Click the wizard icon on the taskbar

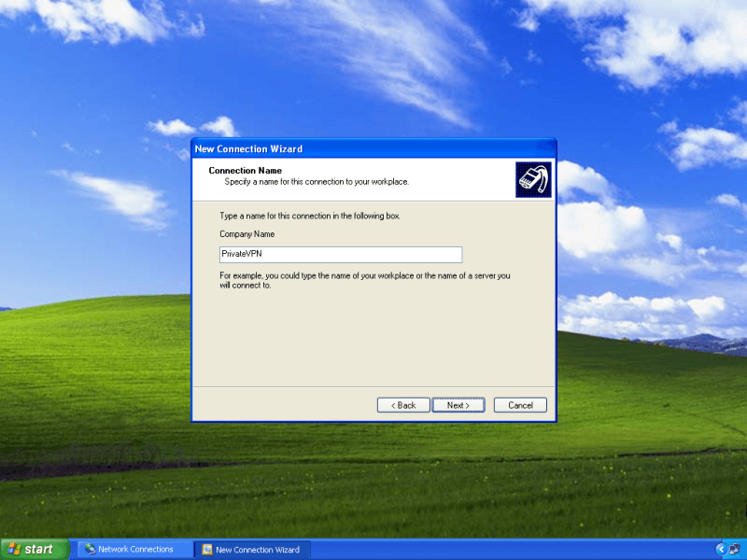point(207,550)
